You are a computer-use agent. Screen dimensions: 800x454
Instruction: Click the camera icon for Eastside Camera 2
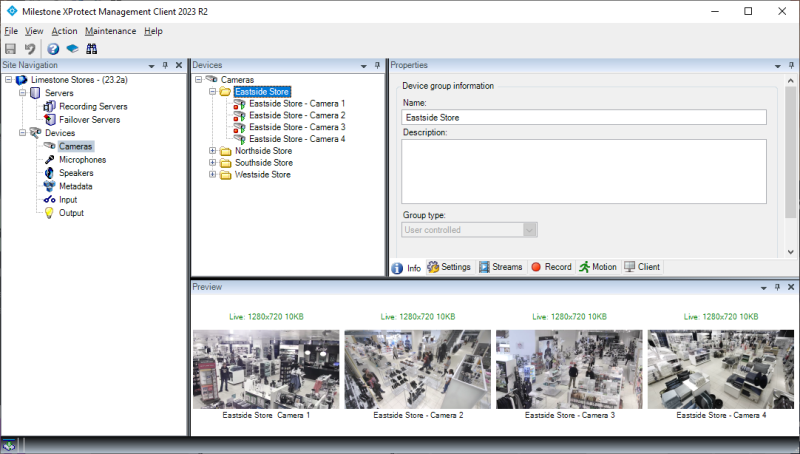(x=239, y=115)
